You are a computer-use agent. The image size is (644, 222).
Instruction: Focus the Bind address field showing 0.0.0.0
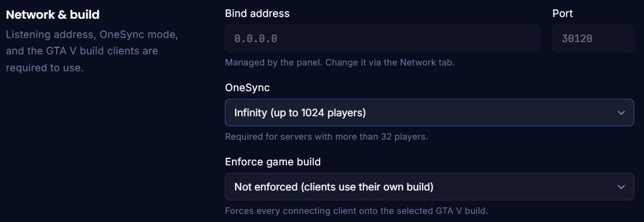pyautogui.click(x=383, y=39)
